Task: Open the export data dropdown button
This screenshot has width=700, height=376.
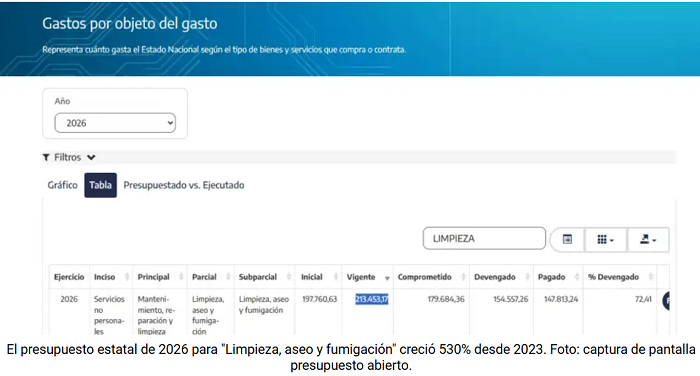Action: click(648, 240)
